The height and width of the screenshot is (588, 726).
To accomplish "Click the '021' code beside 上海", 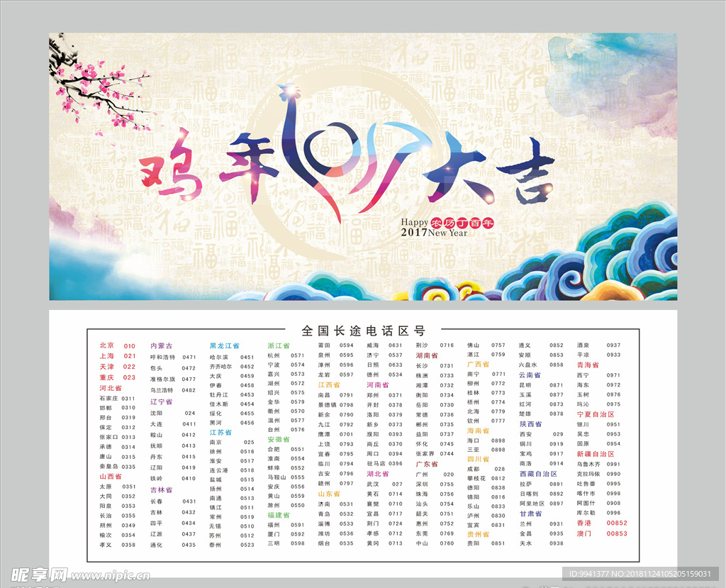I will point(130,356).
